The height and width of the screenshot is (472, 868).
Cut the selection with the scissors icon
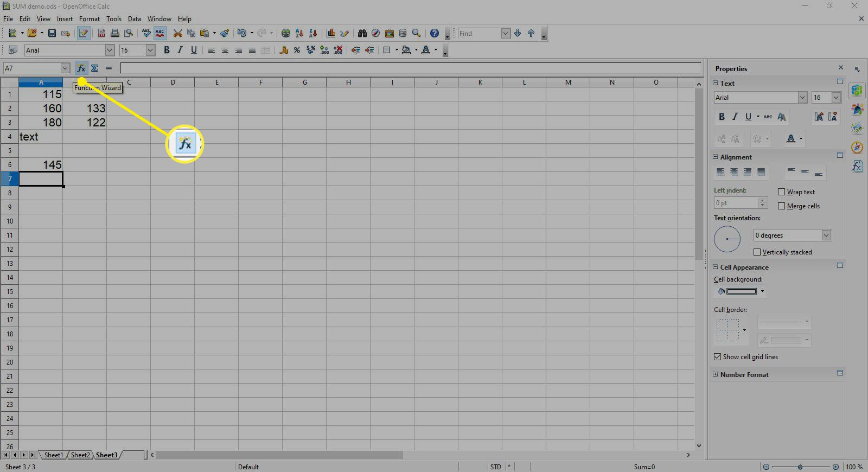(177, 33)
